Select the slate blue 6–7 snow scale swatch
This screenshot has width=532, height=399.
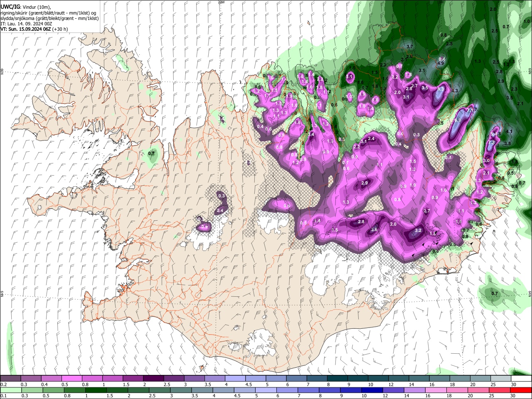(x=296, y=379)
